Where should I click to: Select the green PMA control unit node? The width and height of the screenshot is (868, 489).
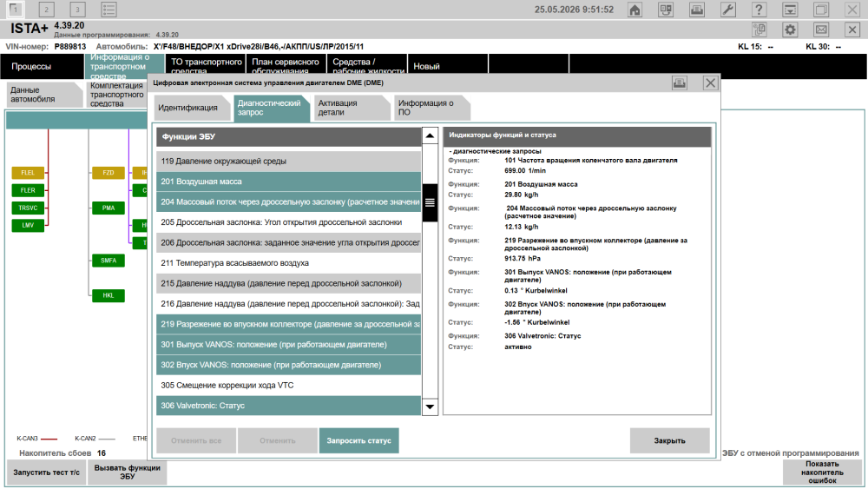pos(108,208)
